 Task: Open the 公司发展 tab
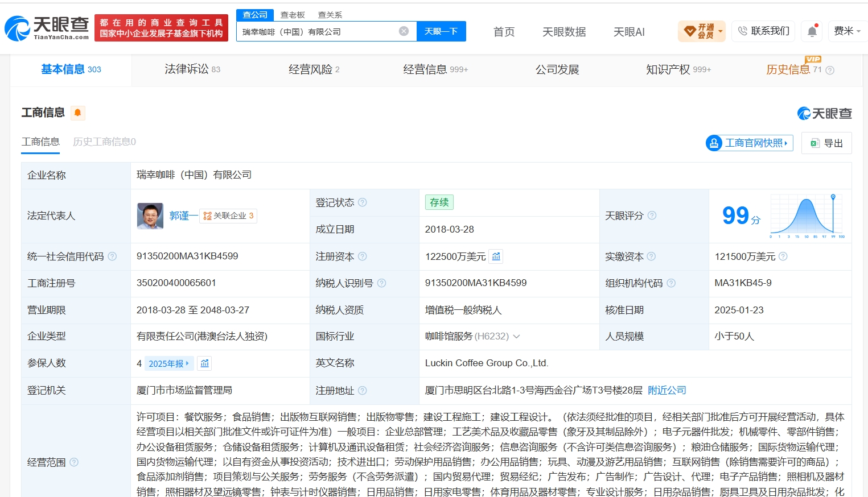point(557,69)
